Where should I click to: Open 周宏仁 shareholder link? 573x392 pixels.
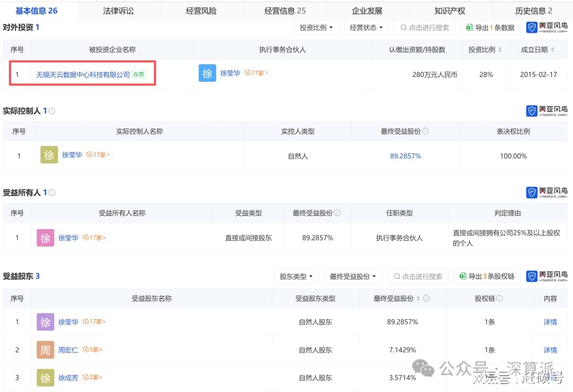point(68,350)
